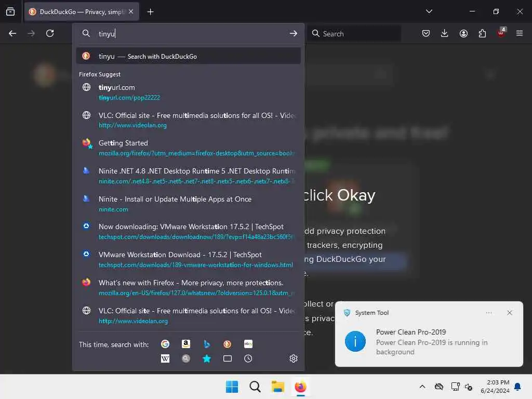Open the network tray icon
This screenshot has height=399, width=532.
(x=455, y=387)
